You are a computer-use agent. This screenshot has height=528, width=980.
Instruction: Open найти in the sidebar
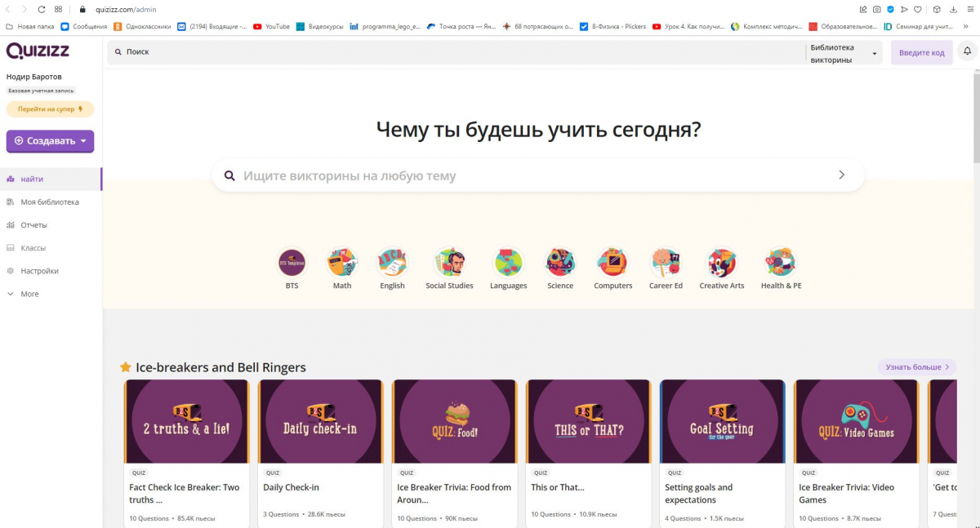coord(51,179)
